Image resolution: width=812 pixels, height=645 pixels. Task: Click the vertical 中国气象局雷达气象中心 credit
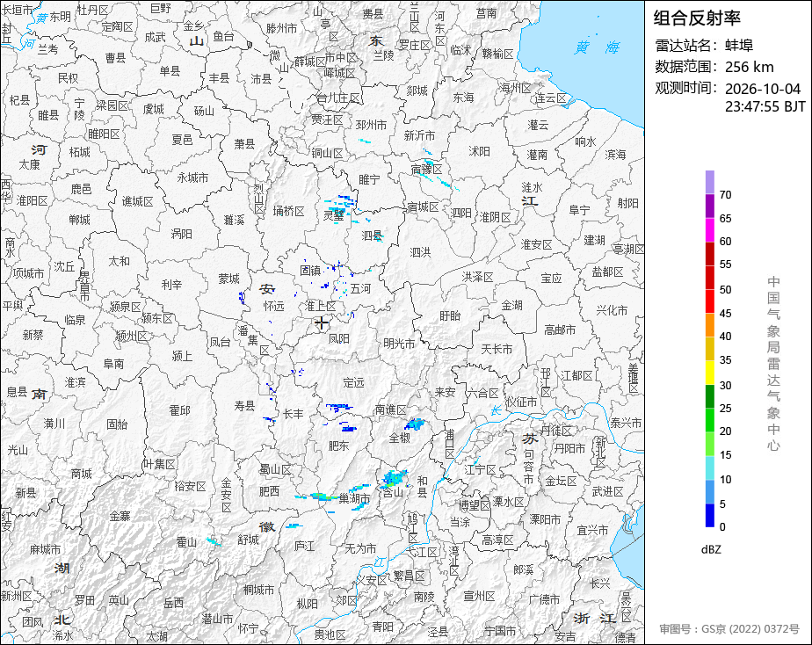[x=773, y=364]
